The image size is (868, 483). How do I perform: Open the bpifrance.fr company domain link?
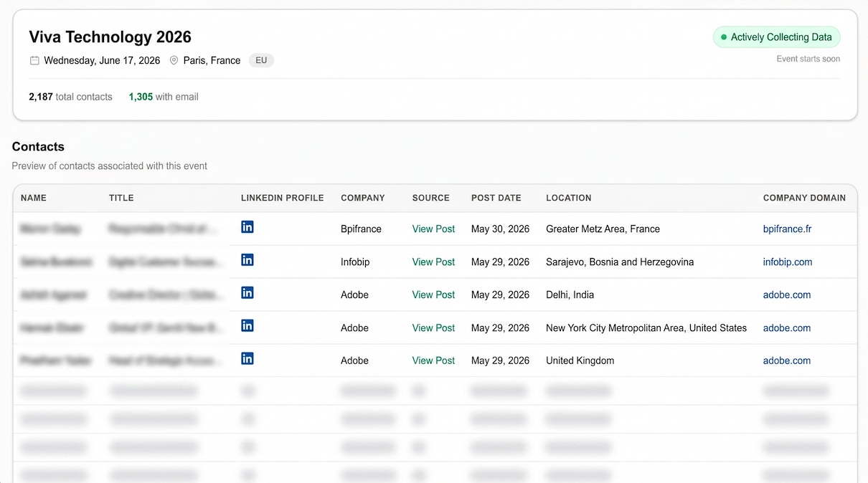(787, 229)
